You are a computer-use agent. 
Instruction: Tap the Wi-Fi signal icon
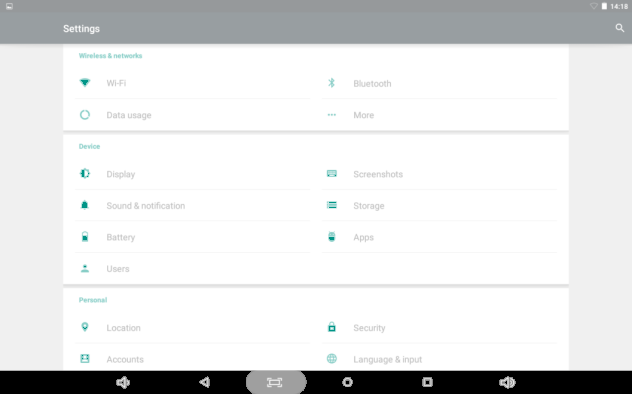(85, 83)
